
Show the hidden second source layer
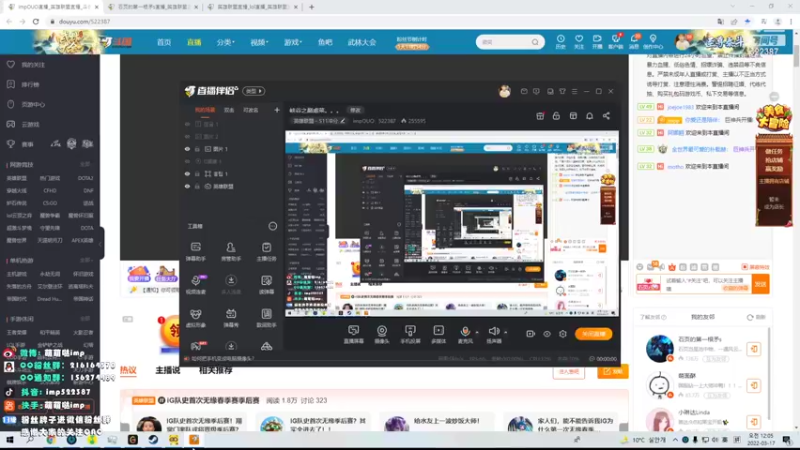[x=187, y=137]
